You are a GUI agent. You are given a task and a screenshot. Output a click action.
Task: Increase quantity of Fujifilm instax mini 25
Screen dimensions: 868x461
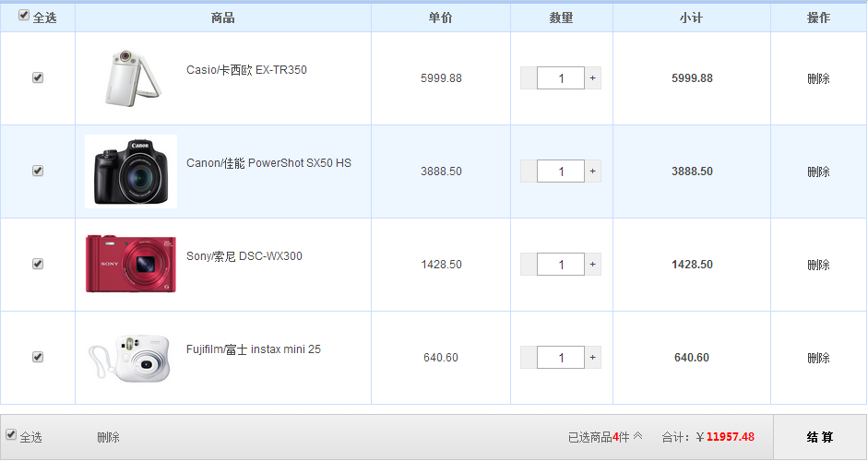coord(593,358)
